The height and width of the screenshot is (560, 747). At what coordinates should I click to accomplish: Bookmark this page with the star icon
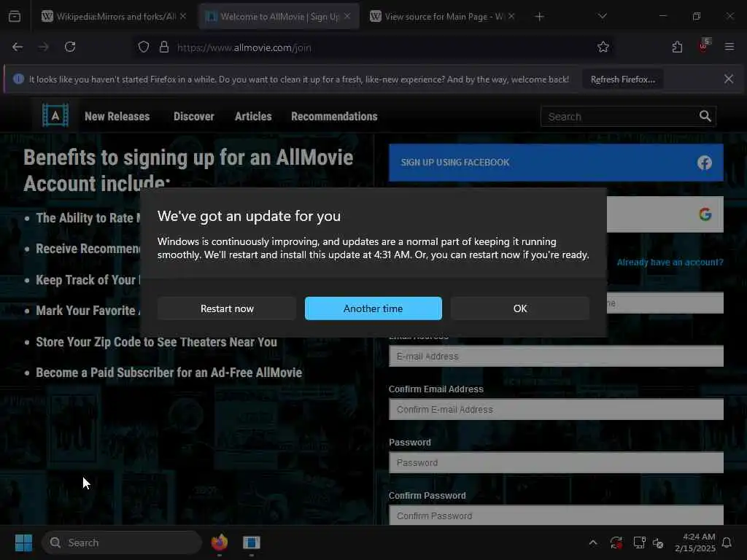[x=603, y=47]
